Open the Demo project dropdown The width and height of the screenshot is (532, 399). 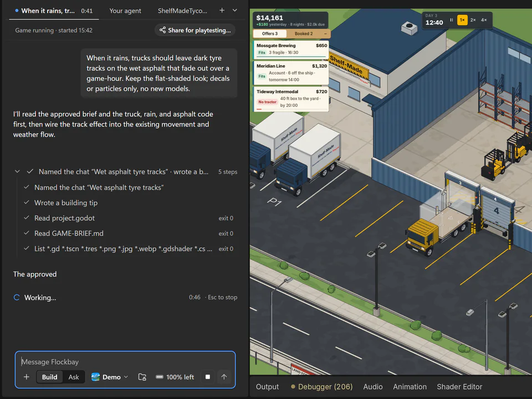pyautogui.click(x=110, y=377)
